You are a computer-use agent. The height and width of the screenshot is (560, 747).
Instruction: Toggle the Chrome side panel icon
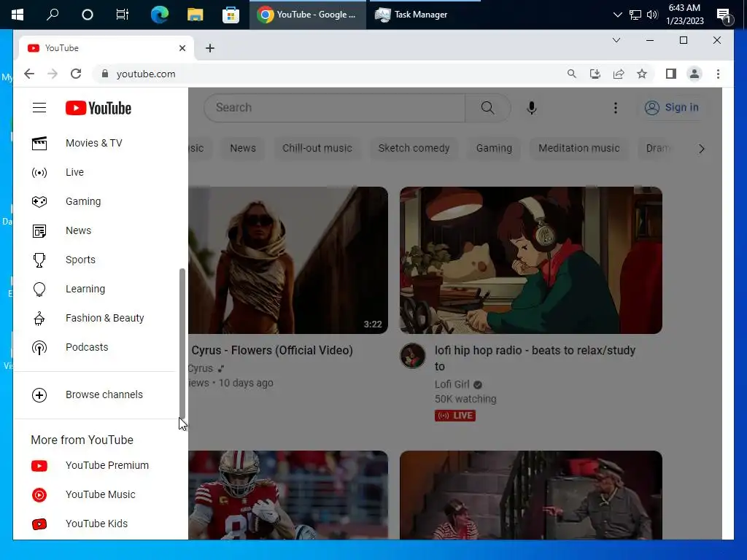[x=671, y=74]
